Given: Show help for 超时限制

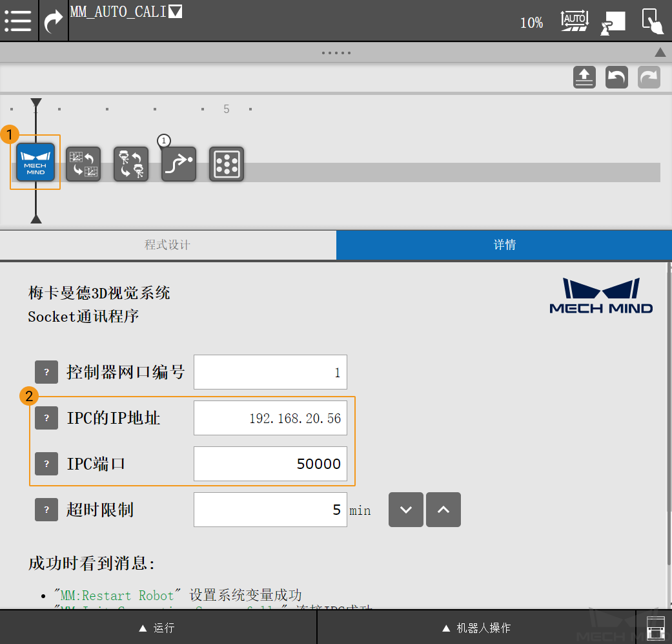Looking at the screenshot, I should point(46,510).
